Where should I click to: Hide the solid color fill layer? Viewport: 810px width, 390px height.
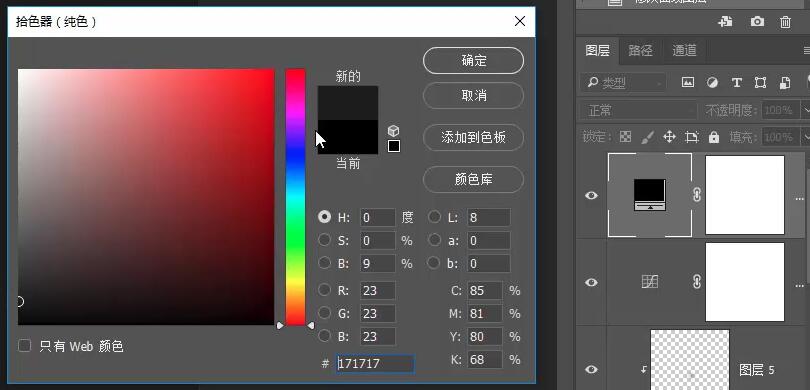(x=591, y=195)
